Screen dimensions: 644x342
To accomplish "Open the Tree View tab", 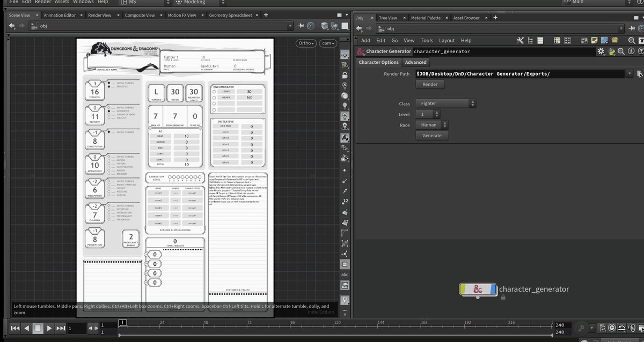I will click(x=388, y=18).
